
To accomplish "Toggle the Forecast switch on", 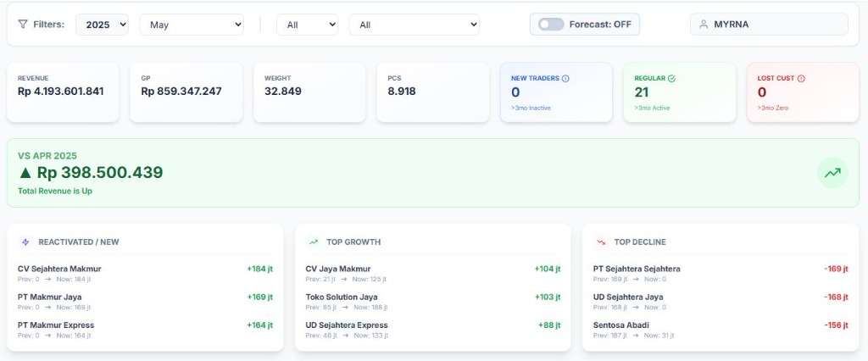I will coord(551,25).
